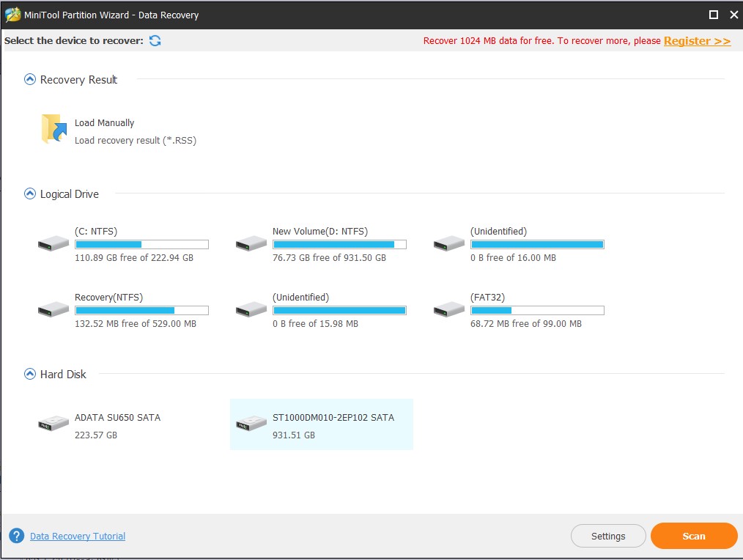Screen dimensions: 743x560
Task: Open the Register link
Action: pyautogui.click(x=697, y=41)
